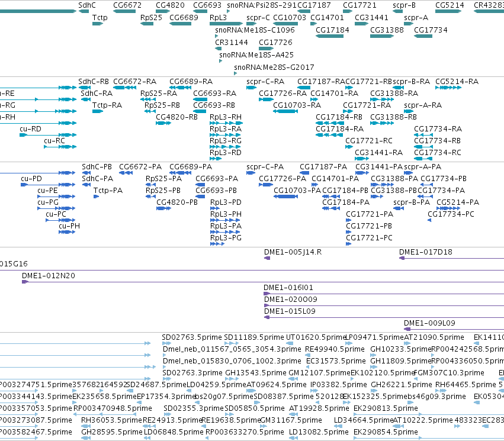Click the RpL3-RD transcript label
The image size is (504, 441).
tap(226, 153)
